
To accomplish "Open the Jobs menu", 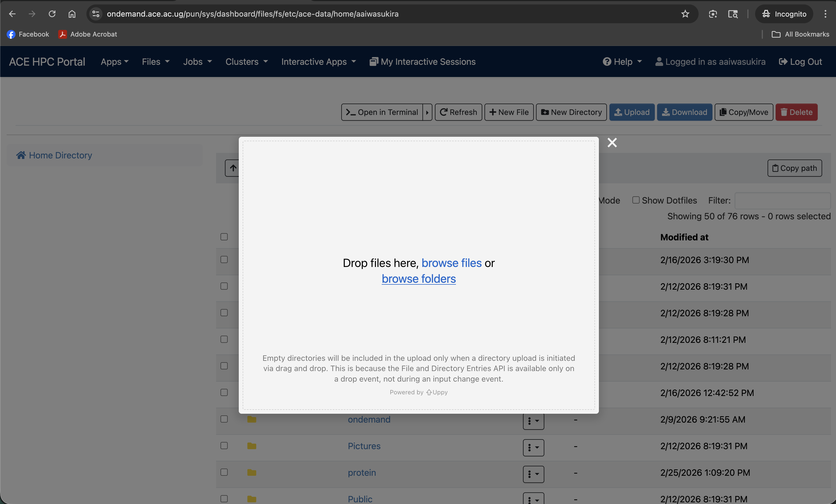I will [197, 62].
